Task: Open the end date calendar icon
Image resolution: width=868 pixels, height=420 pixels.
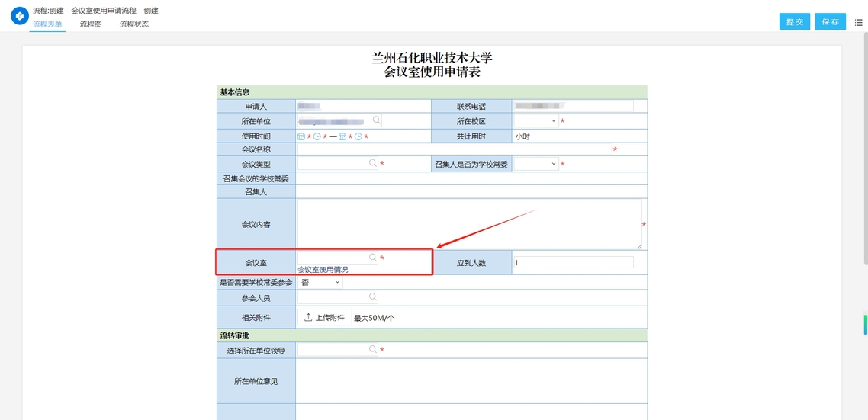Action: click(x=342, y=136)
